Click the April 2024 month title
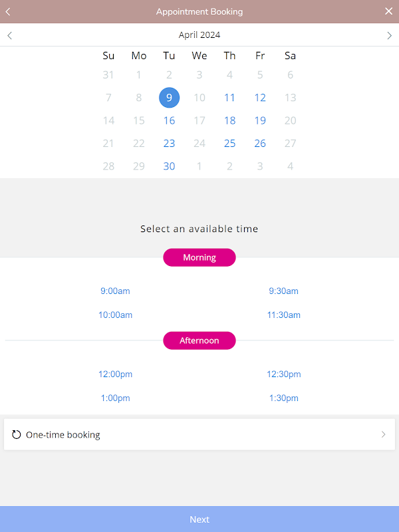 pos(199,35)
